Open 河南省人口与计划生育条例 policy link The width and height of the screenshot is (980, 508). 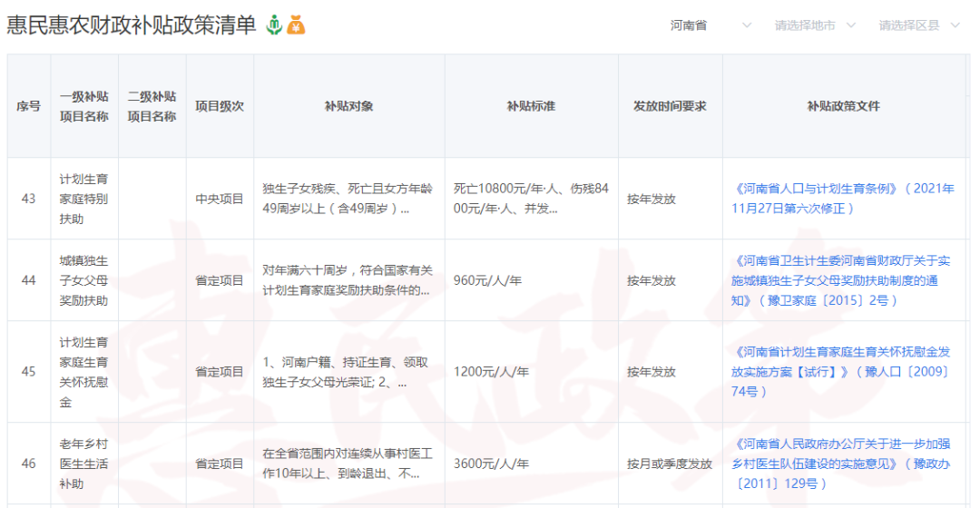tap(843, 199)
